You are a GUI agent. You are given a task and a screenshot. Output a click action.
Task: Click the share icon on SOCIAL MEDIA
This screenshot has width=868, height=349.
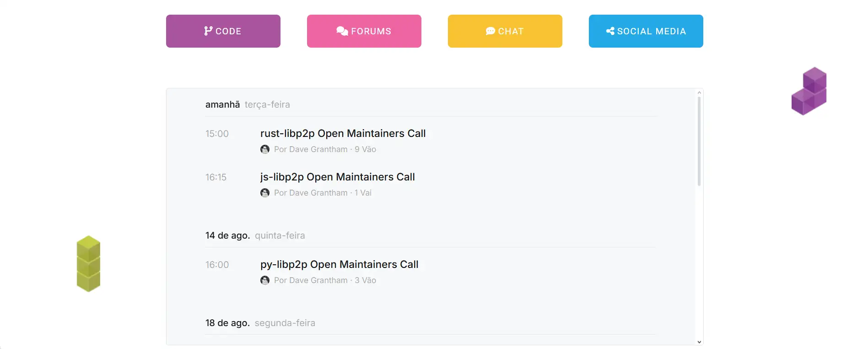tap(610, 31)
